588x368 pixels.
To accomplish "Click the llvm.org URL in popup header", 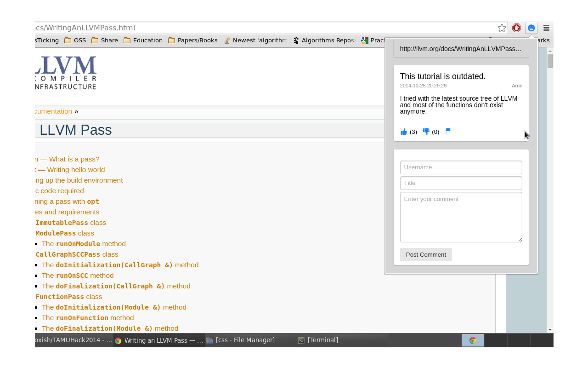I will [x=461, y=49].
